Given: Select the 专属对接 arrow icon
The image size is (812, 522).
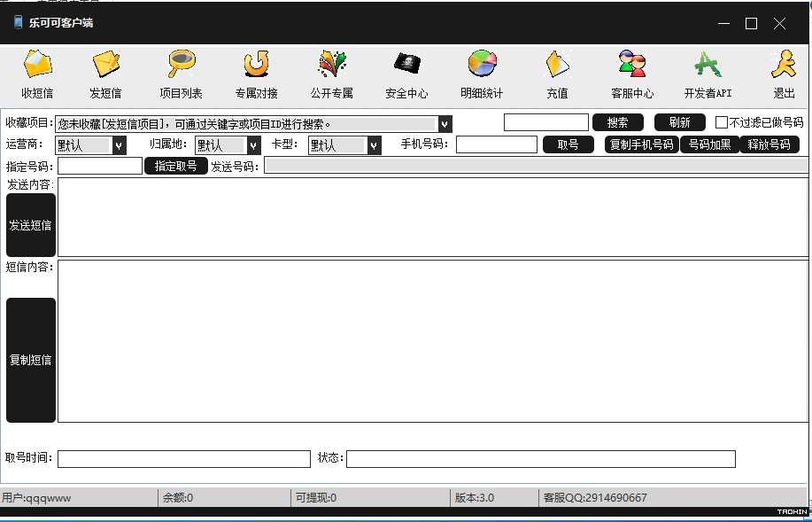Looking at the screenshot, I should (257, 64).
